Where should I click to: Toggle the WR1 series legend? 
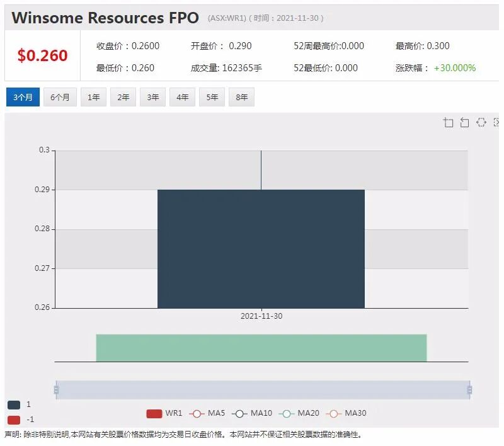click(164, 413)
